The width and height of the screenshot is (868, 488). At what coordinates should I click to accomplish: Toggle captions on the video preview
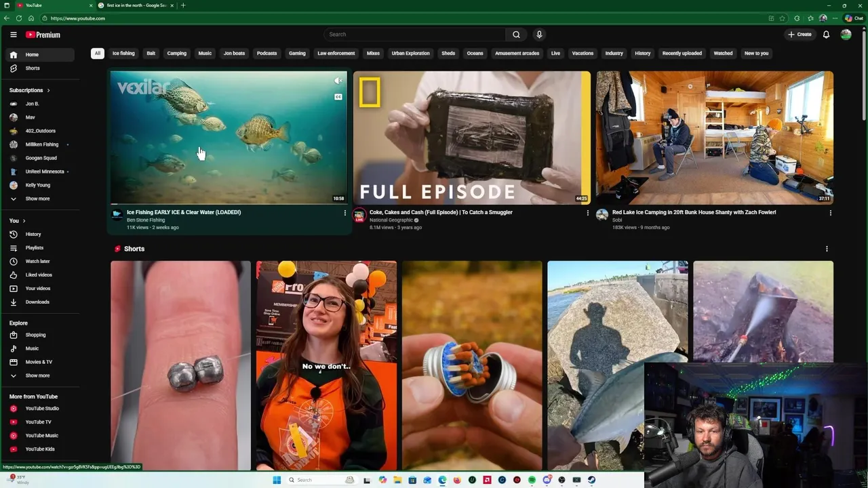(338, 97)
